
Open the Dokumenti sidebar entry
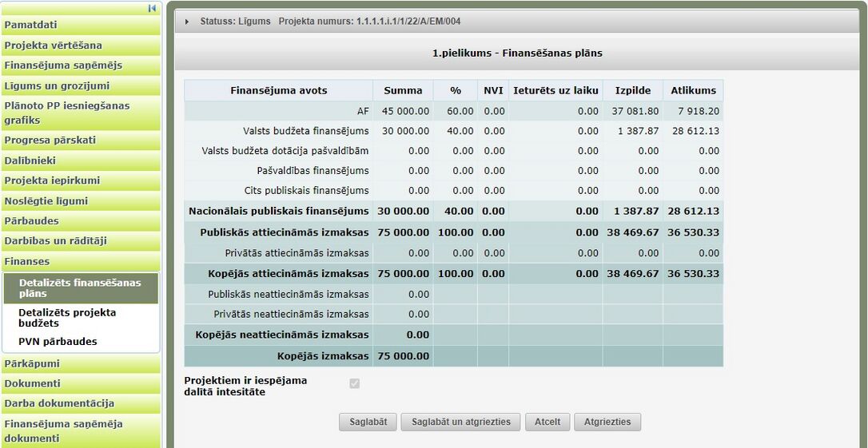80,383
